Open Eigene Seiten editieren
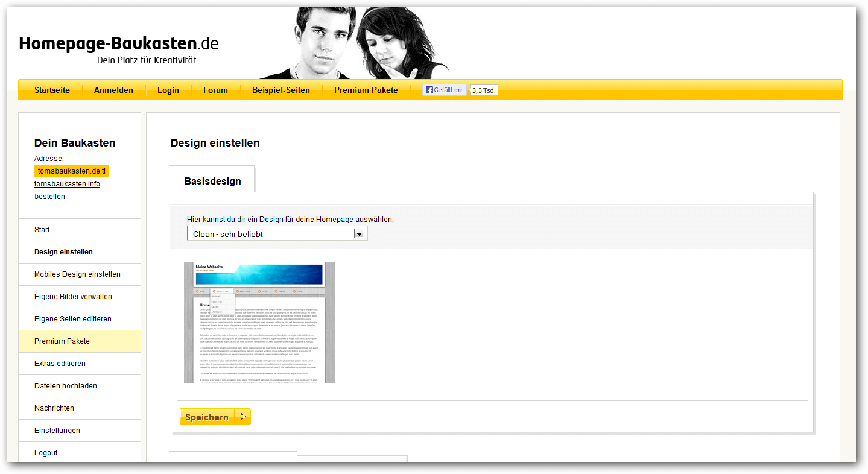Image resolution: width=868 pixels, height=474 pixels. tap(80, 319)
